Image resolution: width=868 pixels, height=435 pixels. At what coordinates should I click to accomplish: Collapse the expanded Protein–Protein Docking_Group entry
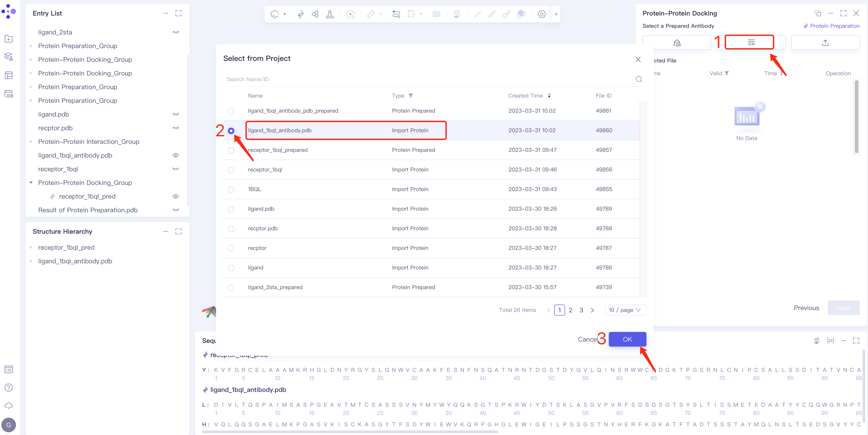(31, 183)
